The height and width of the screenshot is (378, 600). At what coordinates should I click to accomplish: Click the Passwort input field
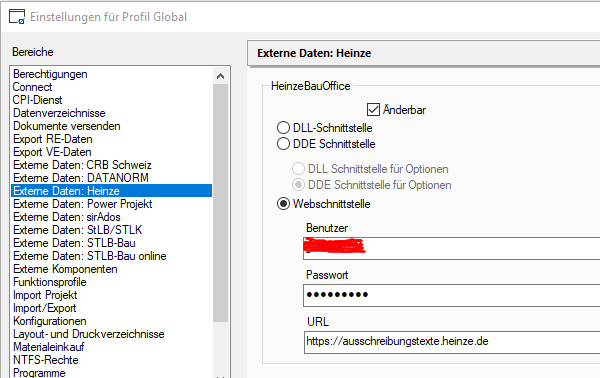(452, 295)
